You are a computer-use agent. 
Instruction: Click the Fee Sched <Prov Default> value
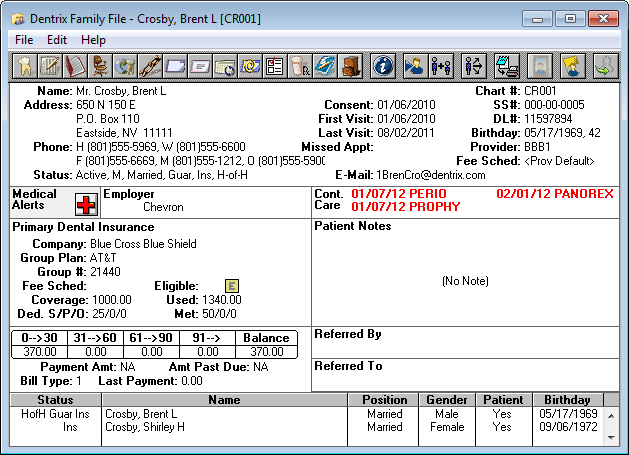(x=559, y=161)
